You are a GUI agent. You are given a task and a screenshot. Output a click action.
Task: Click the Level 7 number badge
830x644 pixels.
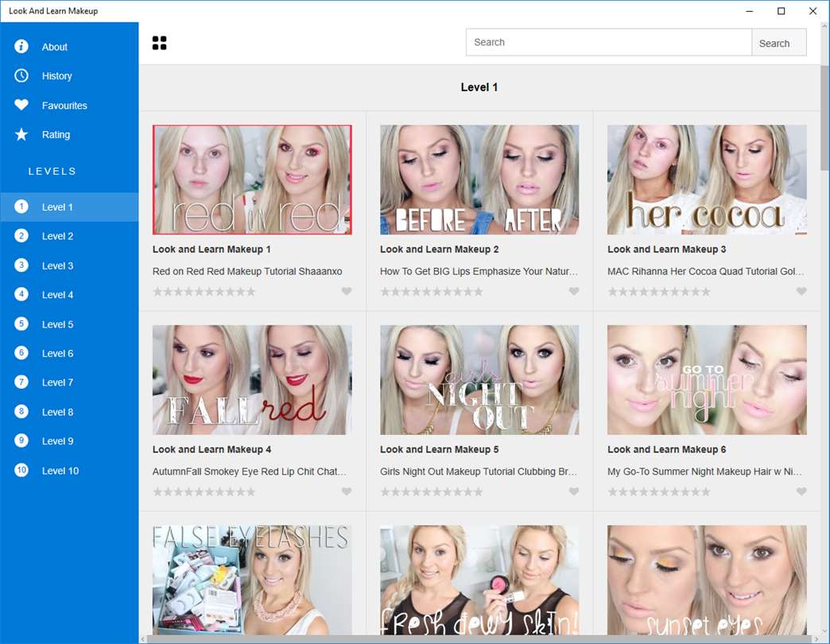(x=21, y=382)
